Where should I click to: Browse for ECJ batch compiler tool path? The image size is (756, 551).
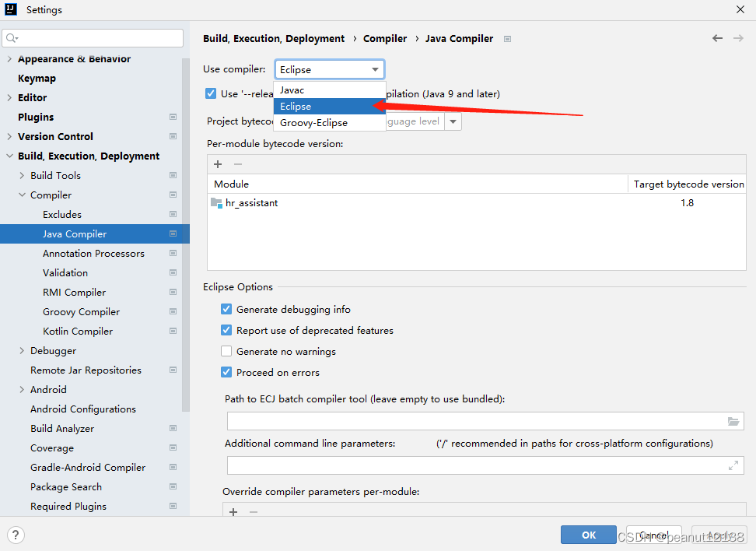point(733,421)
